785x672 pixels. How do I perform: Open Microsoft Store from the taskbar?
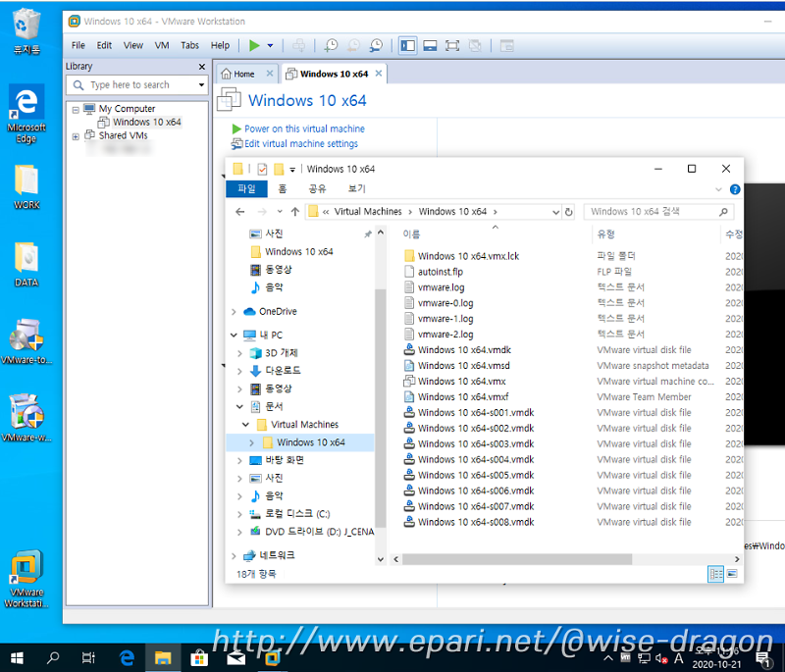point(199,658)
